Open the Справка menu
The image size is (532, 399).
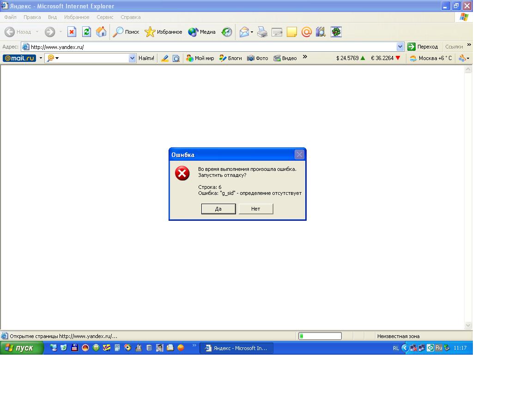[x=131, y=17]
